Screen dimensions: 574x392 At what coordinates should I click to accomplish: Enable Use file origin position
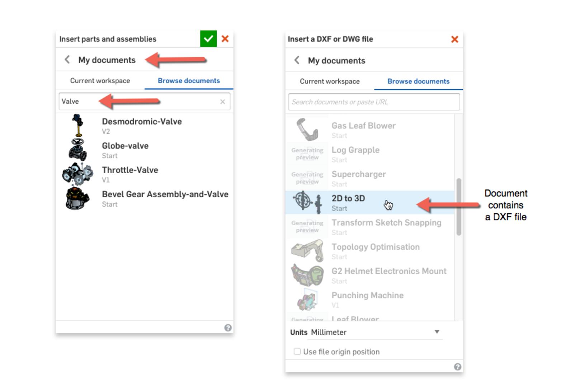click(x=297, y=351)
